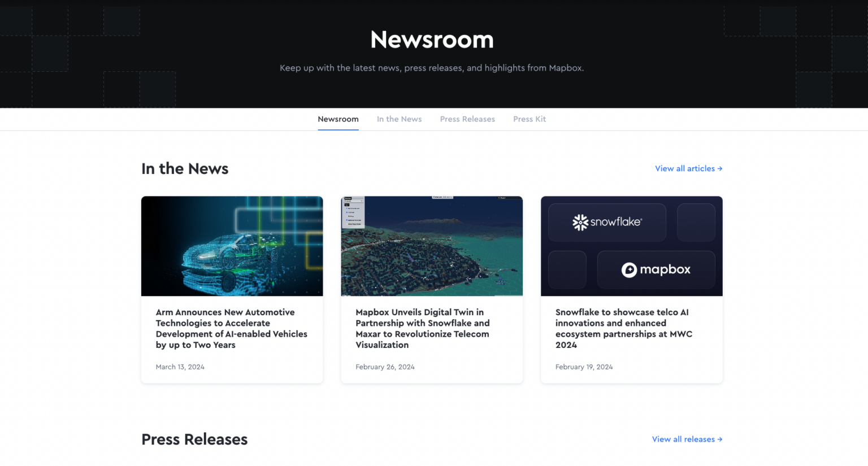This screenshot has height=466, width=868.
Task: Switch to the "In the News" tab
Action: (x=399, y=119)
